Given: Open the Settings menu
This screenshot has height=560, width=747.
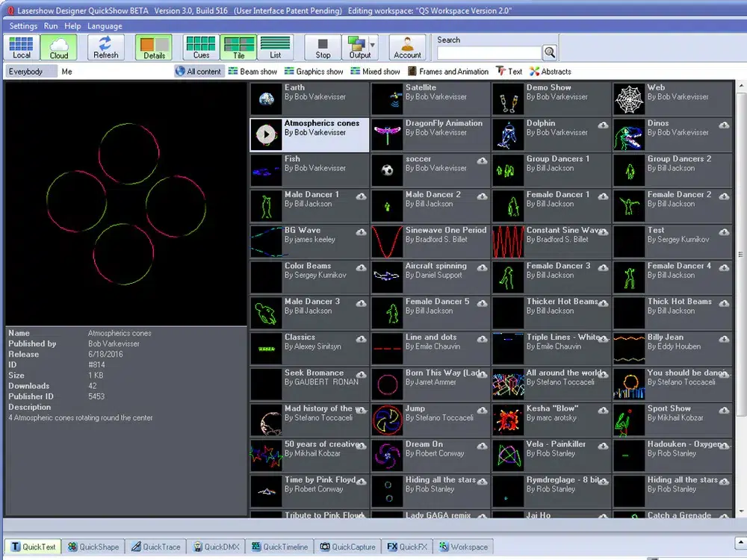Looking at the screenshot, I should [23, 26].
